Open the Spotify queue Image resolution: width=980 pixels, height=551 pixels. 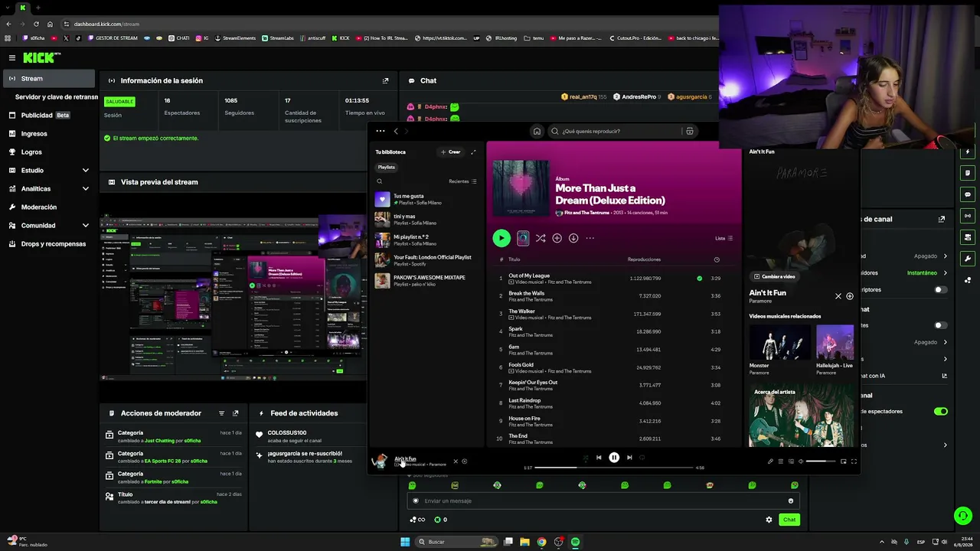click(781, 461)
